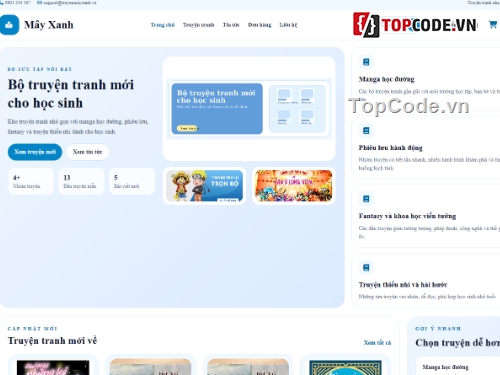This screenshot has width=500, height=375.
Task: Click the Mây Xanh logo icon
Action: [x=9, y=25]
